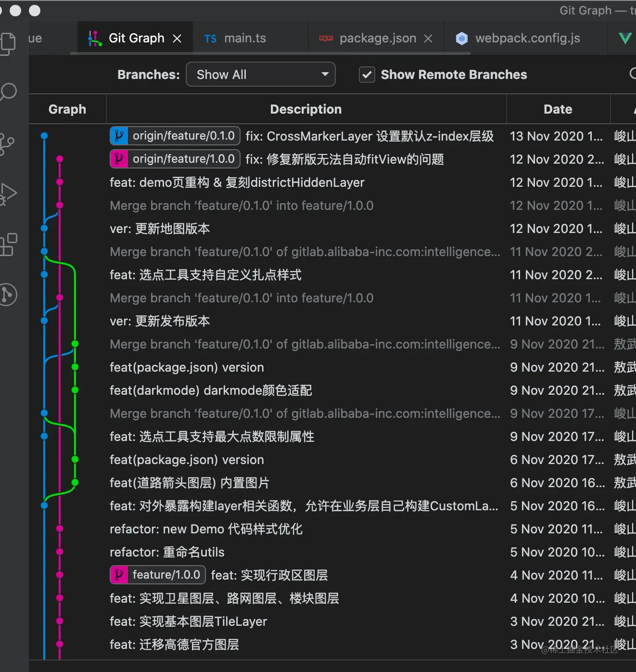The height and width of the screenshot is (672, 636).
Task: Click the '6 Nov 2020 16...' date cell
Action: [557, 483]
